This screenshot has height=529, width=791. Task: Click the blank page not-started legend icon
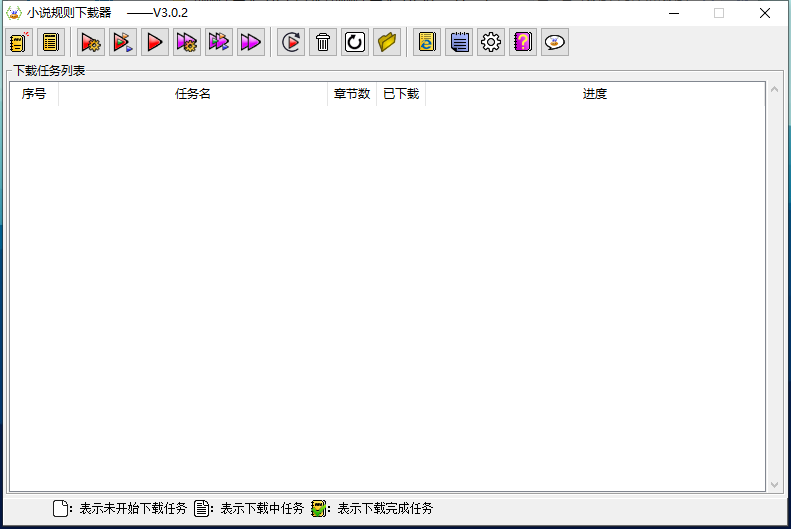pos(60,508)
